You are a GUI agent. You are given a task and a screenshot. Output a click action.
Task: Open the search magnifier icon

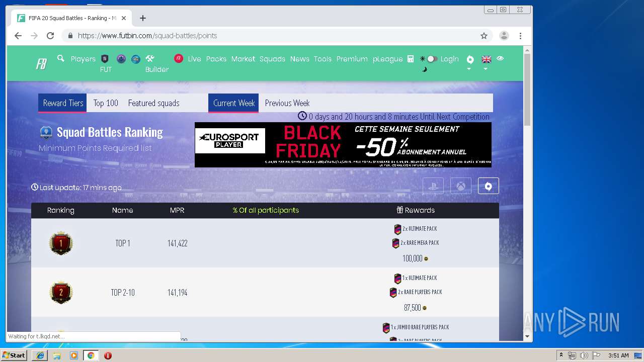click(61, 58)
